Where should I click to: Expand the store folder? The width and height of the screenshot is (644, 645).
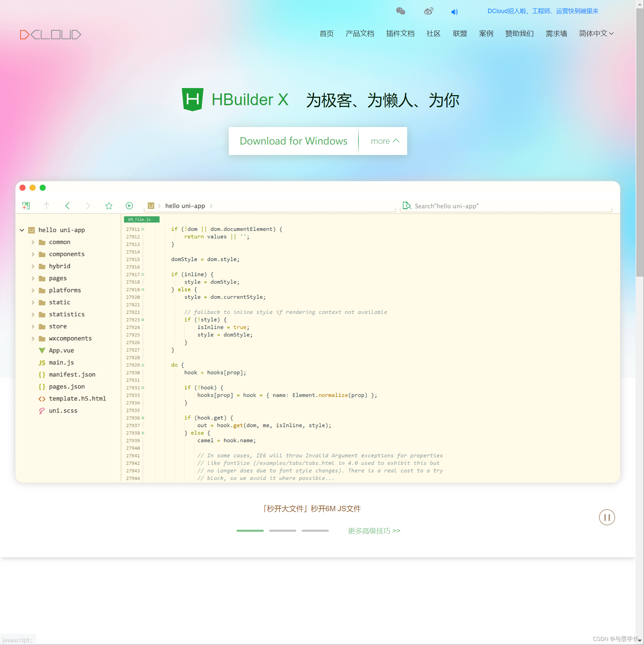[x=33, y=327]
